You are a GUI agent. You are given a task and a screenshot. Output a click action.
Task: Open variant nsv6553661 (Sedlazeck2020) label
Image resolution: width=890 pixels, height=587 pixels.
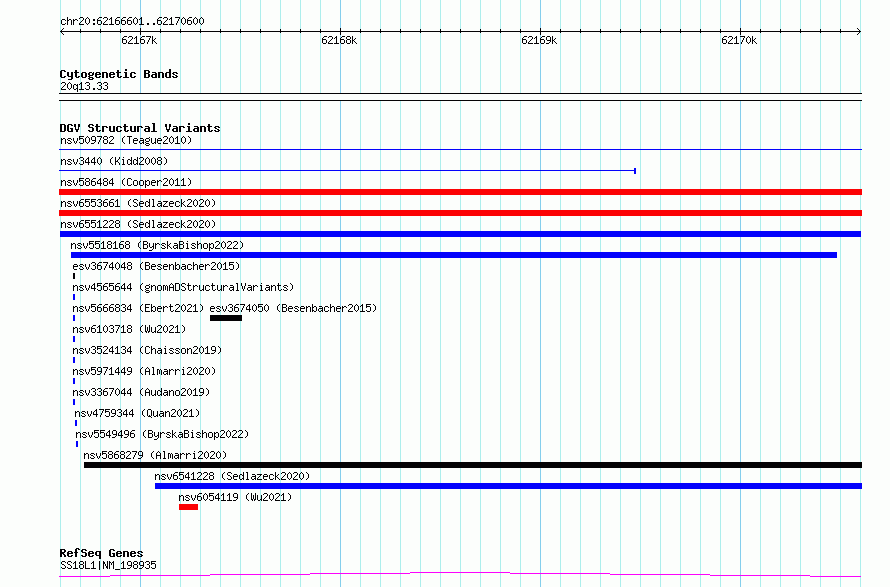(x=138, y=203)
